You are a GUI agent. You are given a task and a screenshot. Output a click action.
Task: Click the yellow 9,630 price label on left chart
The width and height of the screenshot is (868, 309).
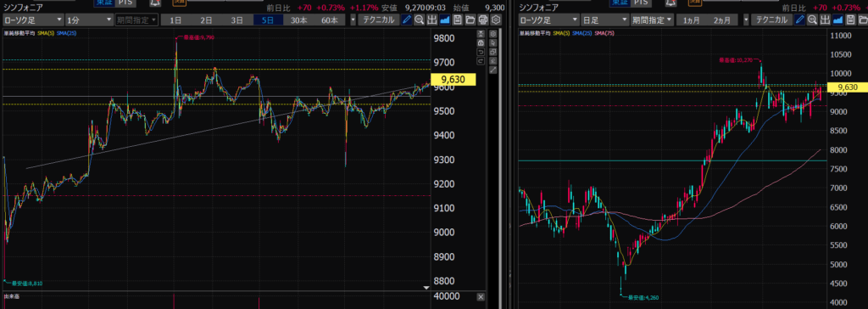(453, 79)
